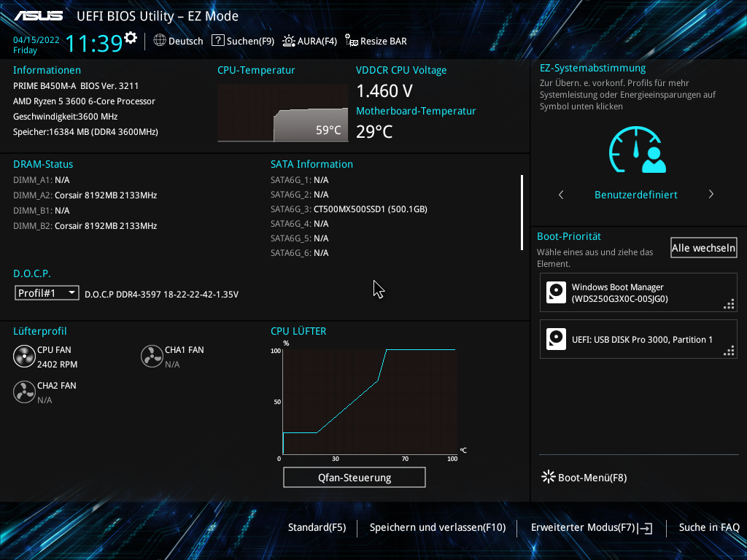
Task: Toggle the Resize BAR option
Action: pos(376,41)
